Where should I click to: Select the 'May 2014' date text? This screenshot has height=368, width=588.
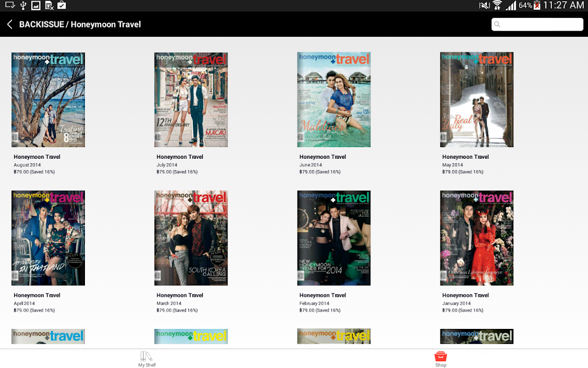click(452, 165)
